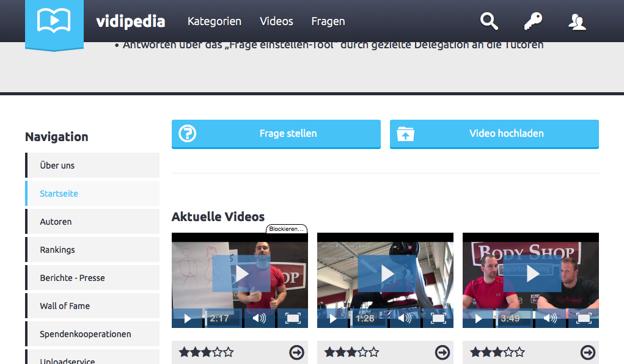Viewport: 624px width, 364px height.
Task: Open the user profile icon in header
Action: tap(577, 22)
